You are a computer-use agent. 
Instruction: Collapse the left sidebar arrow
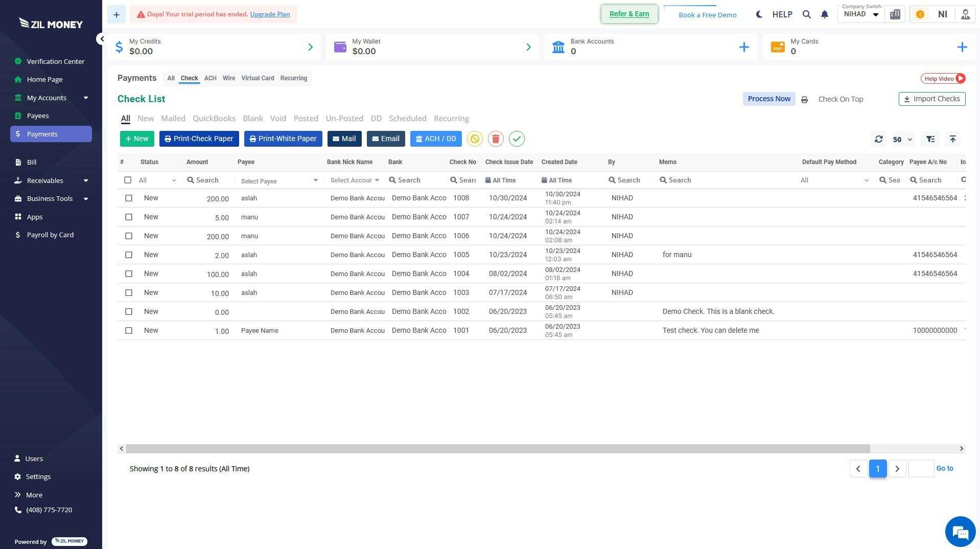point(102,39)
